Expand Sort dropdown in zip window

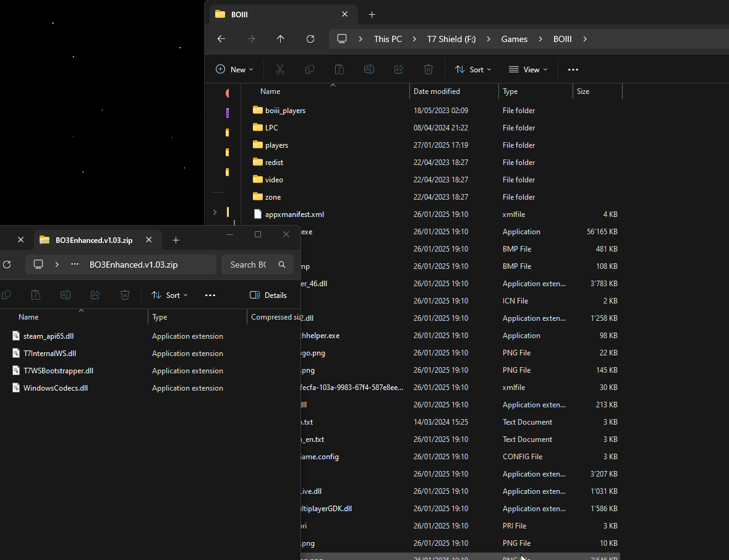[169, 295]
